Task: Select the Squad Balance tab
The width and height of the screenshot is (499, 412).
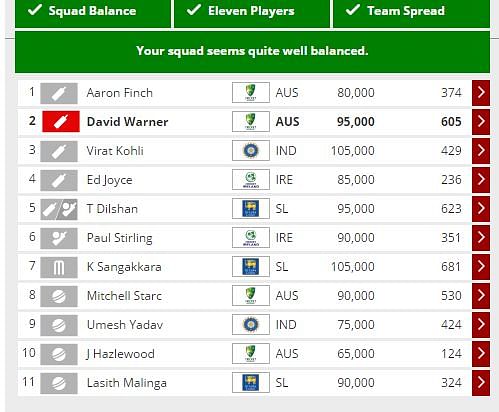Action: [x=93, y=13]
